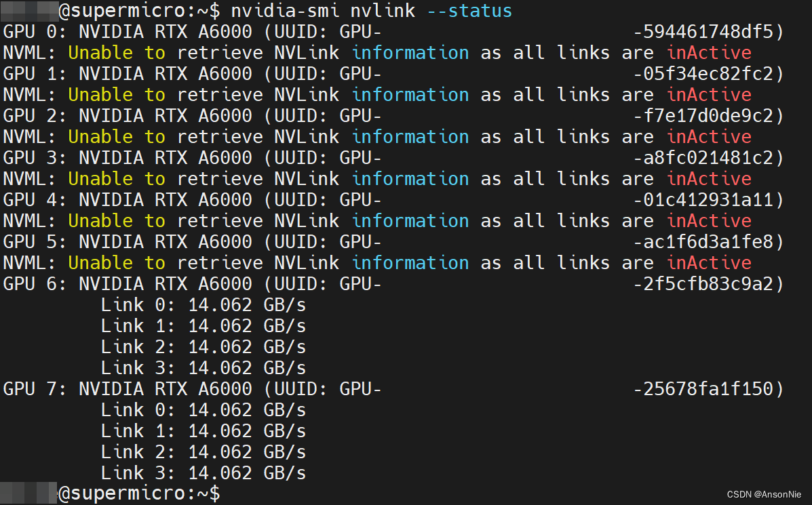Click Link 3 entry under GPU 6
Image resolution: width=812 pixels, height=505 pixels.
tap(204, 367)
